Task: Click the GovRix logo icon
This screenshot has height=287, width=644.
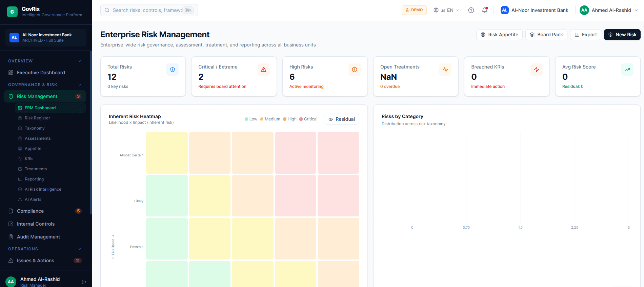Action: [12, 12]
